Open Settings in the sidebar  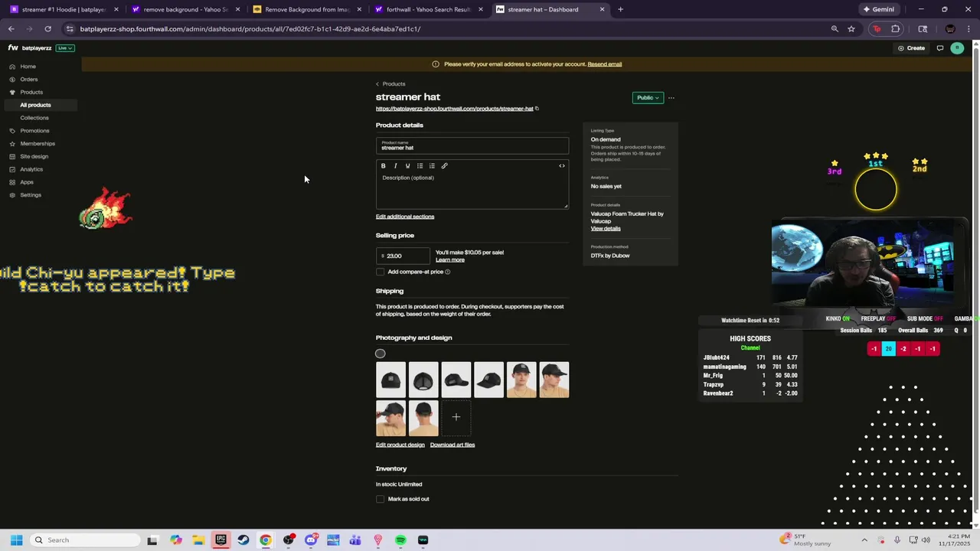tap(31, 195)
